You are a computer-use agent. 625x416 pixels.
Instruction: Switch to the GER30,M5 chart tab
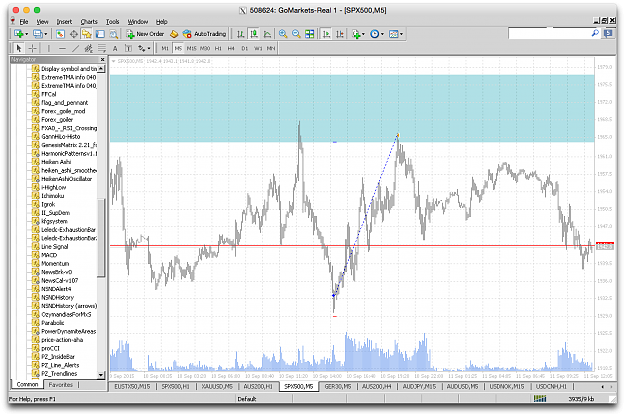point(338,387)
